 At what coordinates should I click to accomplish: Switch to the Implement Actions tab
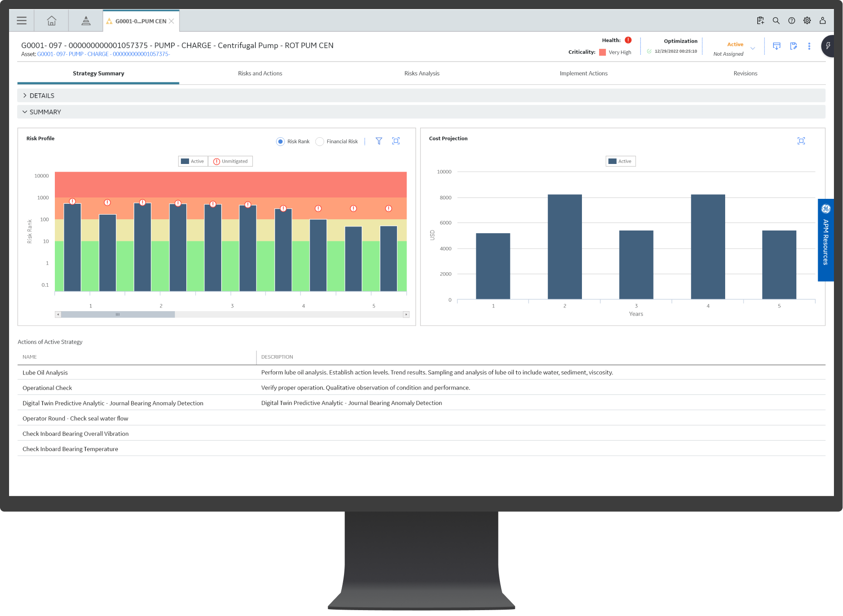(x=583, y=73)
